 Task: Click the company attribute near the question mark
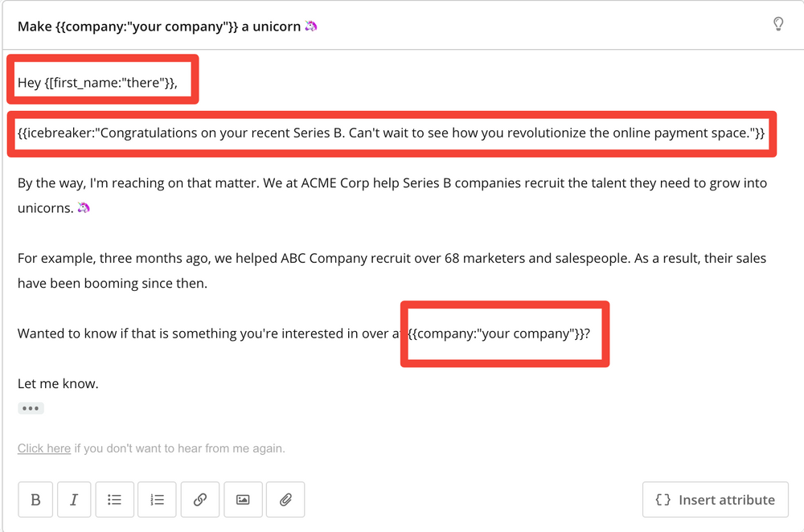click(x=498, y=333)
